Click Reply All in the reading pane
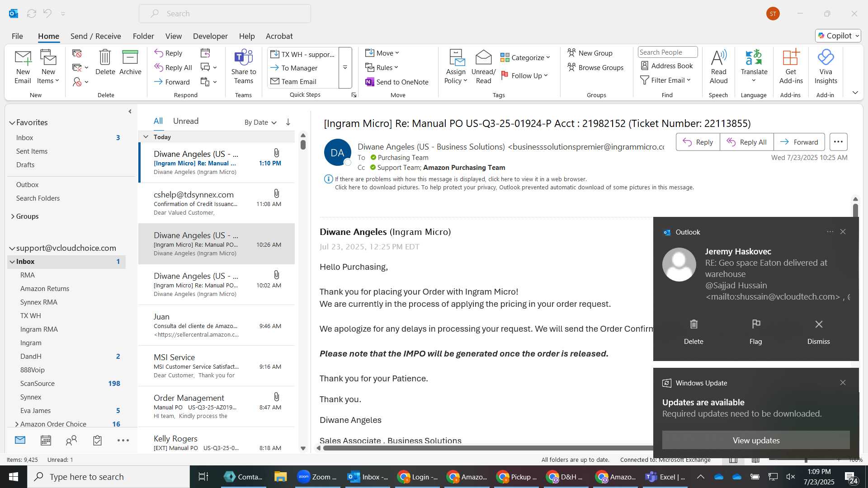 [x=747, y=142]
